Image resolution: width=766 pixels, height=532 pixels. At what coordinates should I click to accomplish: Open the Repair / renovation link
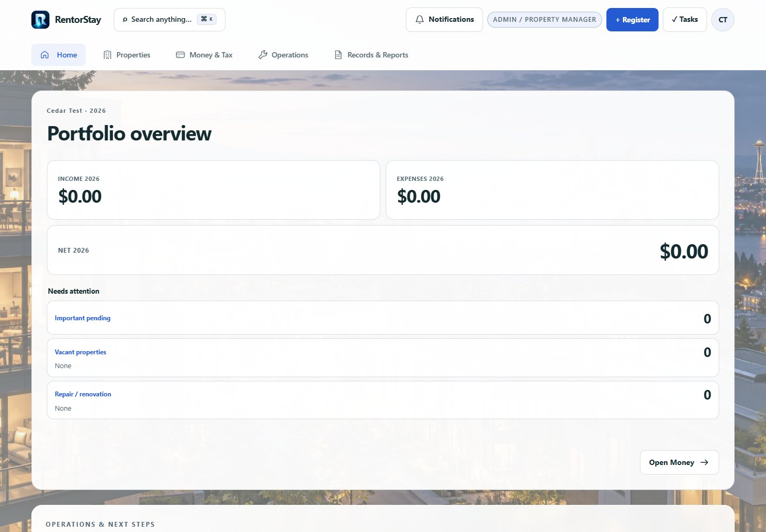pyautogui.click(x=83, y=394)
